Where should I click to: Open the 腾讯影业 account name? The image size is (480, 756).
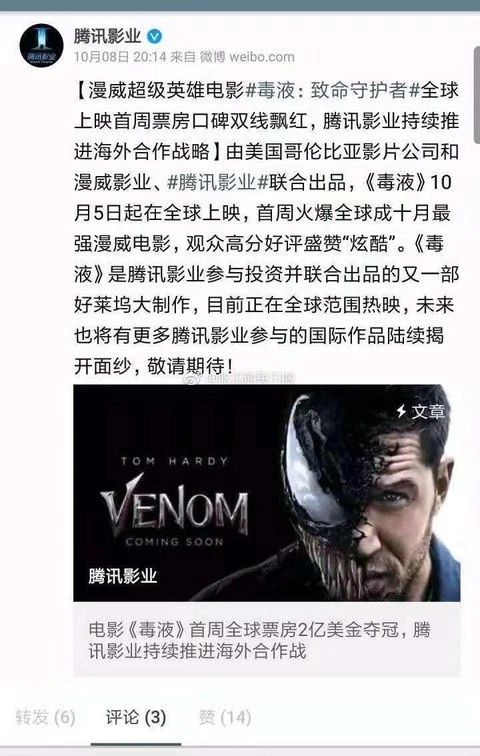pos(107,36)
